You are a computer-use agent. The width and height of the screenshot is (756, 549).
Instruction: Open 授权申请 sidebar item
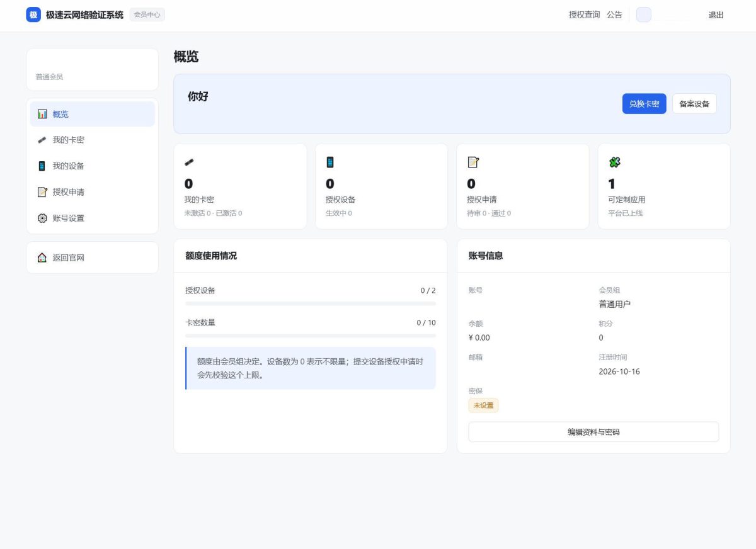tap(93, 192)
